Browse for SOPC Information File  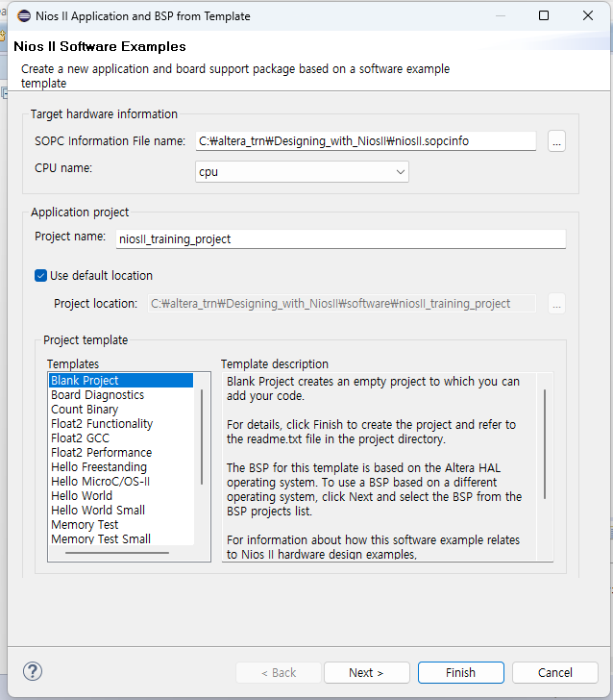tap(556, 141)
